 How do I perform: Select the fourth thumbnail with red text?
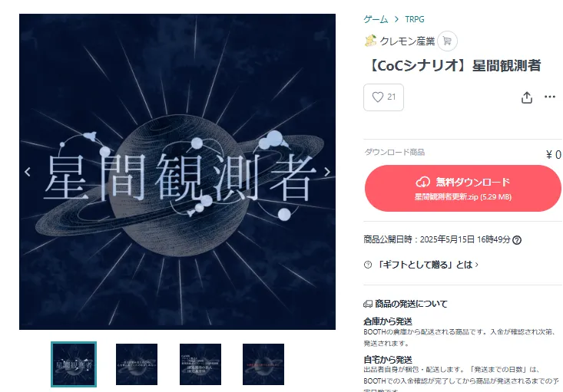click(x=263, y=364)
